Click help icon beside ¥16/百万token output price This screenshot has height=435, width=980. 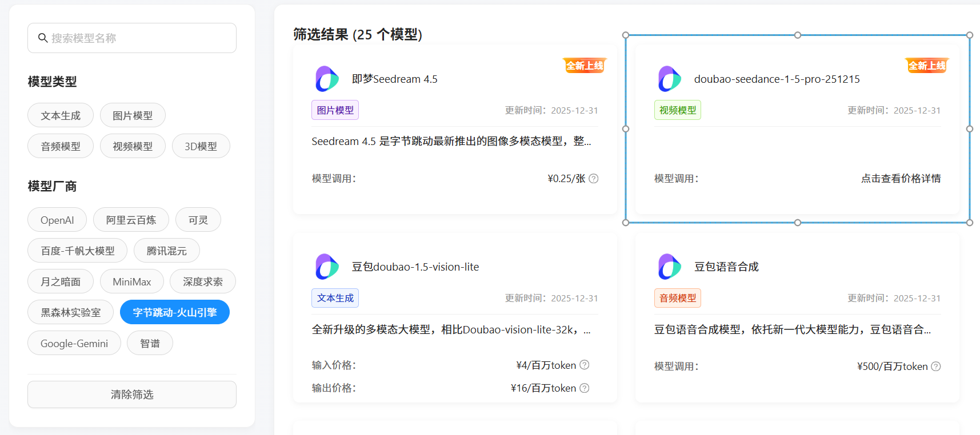[585, 388]
